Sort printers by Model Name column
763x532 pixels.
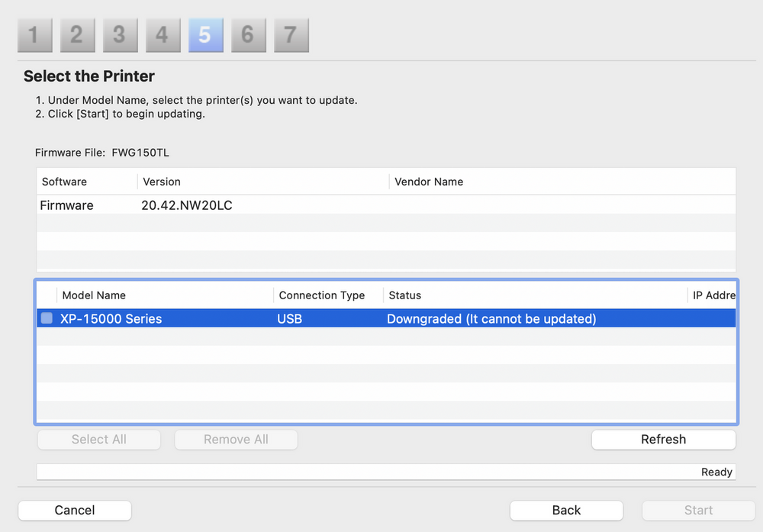pyautogui.click(x=164, y=295)
